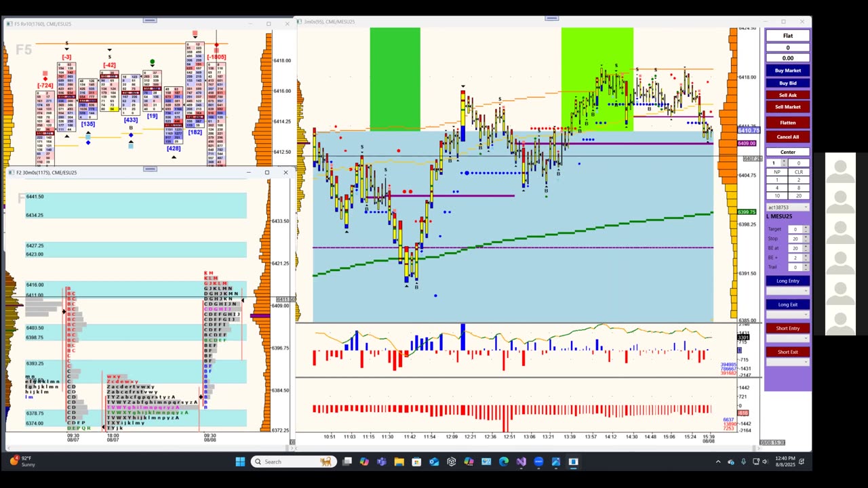
Task: Click the Sell Ask button
Action: pos(787,95)
